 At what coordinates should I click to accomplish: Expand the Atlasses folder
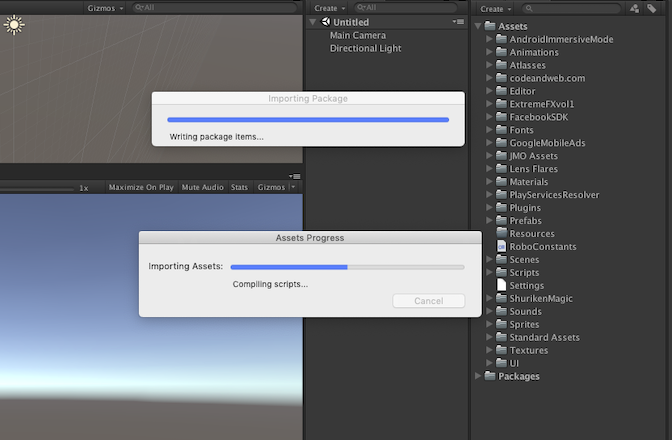pyautogui.click(x=489, y=65)
